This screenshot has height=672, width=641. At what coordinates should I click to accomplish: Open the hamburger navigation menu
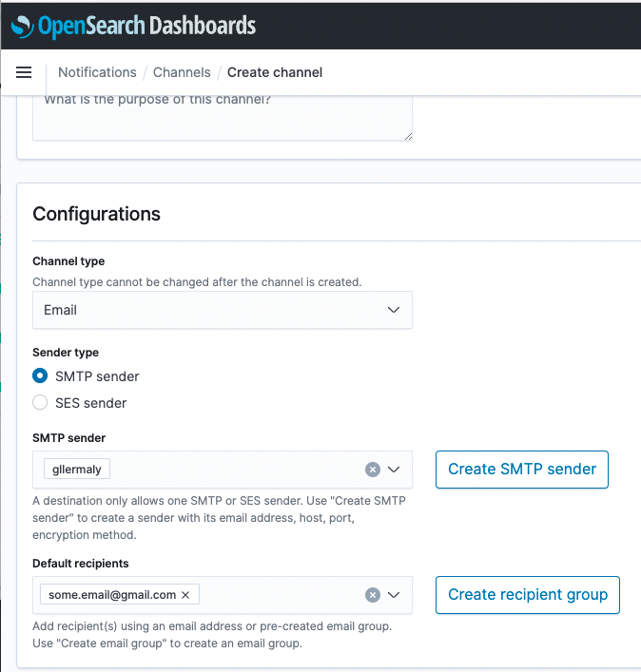pyautogui.click(x=24, y=72)
